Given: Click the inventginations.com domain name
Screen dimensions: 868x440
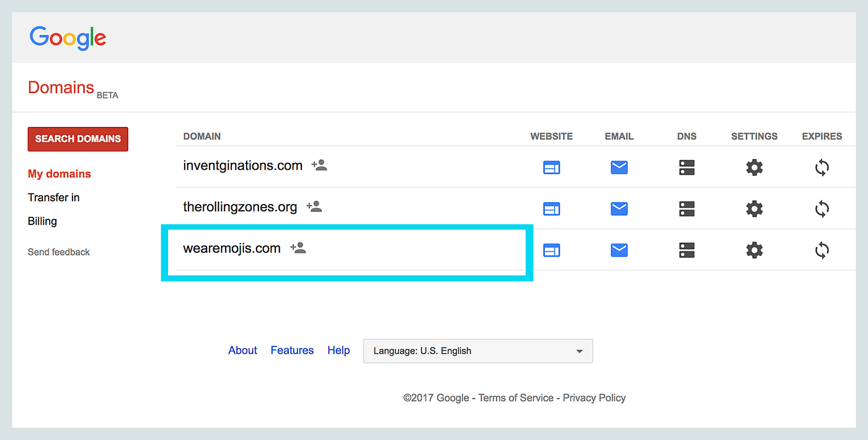Looking at the screenshot, I should (x=243, y=165).
